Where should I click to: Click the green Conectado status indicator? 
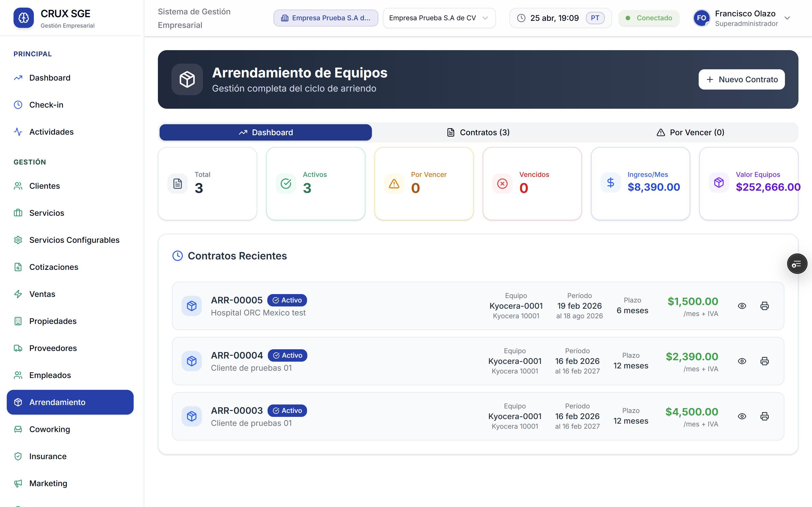(649, 18)
